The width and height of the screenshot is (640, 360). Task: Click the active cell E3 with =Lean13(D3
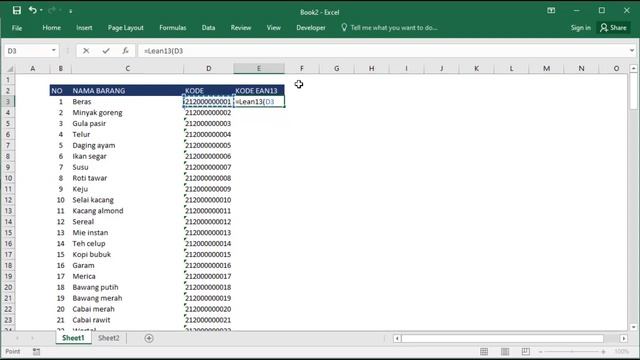pyautogui.click(x=259, y=102)
